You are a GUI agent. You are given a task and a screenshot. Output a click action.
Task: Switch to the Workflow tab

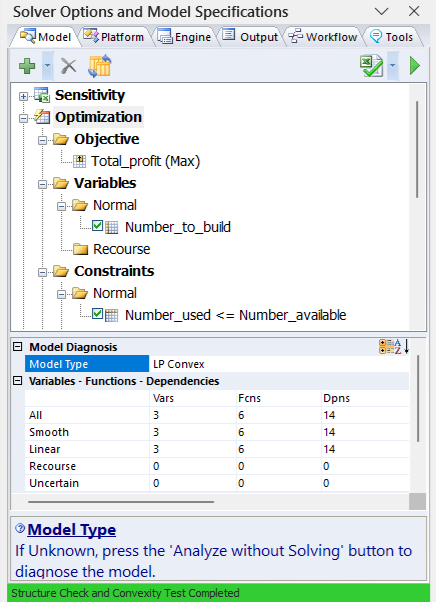pos(324,37)
